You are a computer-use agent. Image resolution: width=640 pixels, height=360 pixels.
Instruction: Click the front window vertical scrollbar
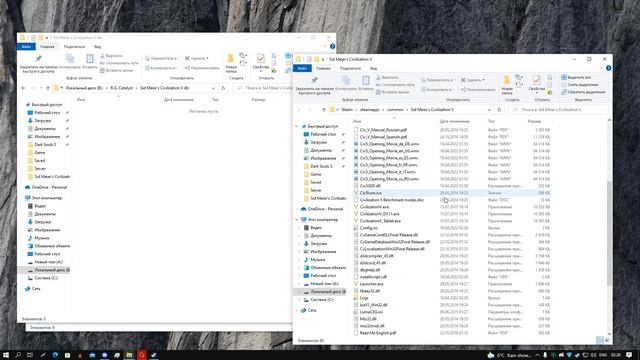pos(609,233)
